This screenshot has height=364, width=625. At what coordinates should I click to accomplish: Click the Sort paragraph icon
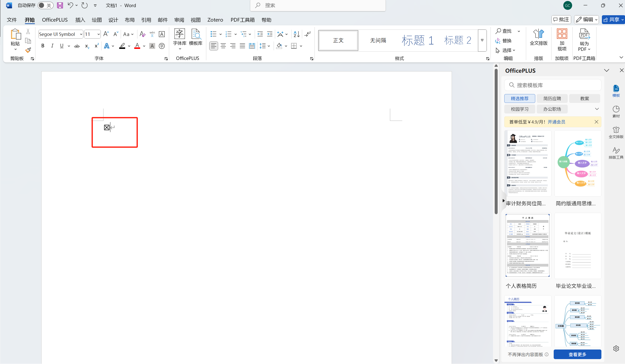[296, 34]
